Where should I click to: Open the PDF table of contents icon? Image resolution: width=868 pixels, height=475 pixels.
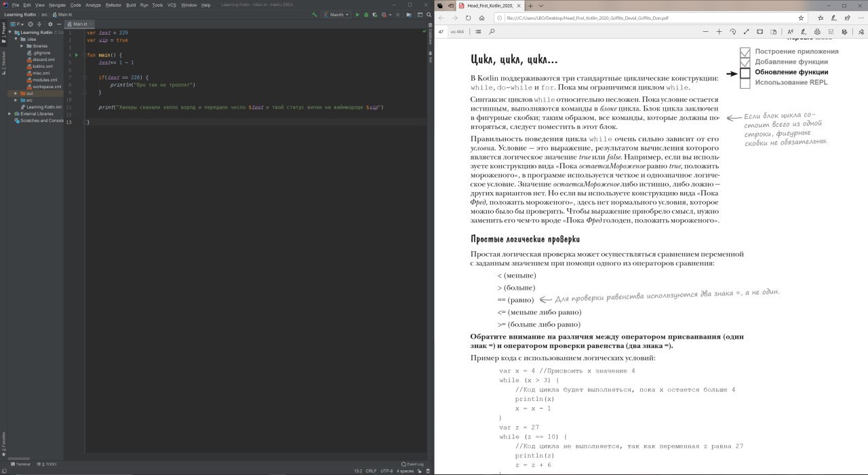[479, 31]
